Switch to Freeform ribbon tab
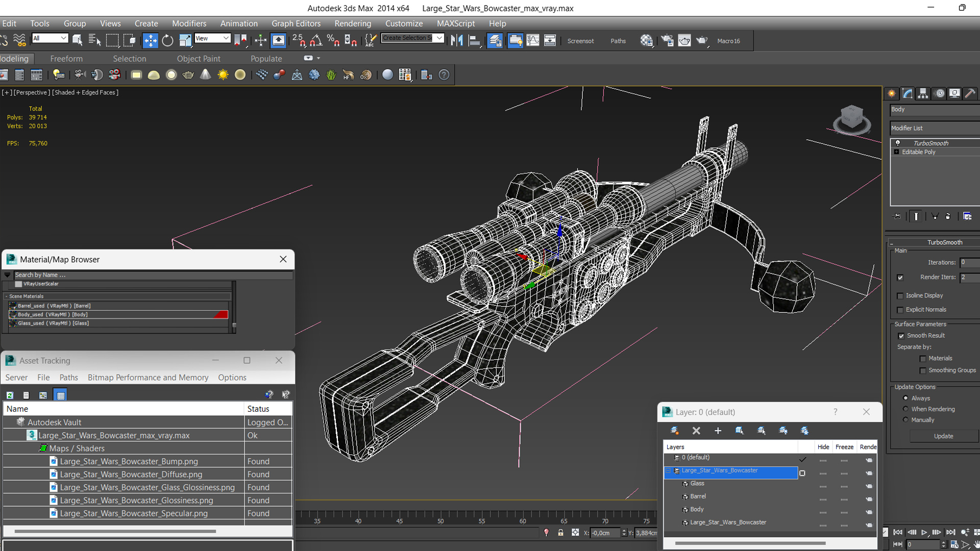 pos(66,59)
